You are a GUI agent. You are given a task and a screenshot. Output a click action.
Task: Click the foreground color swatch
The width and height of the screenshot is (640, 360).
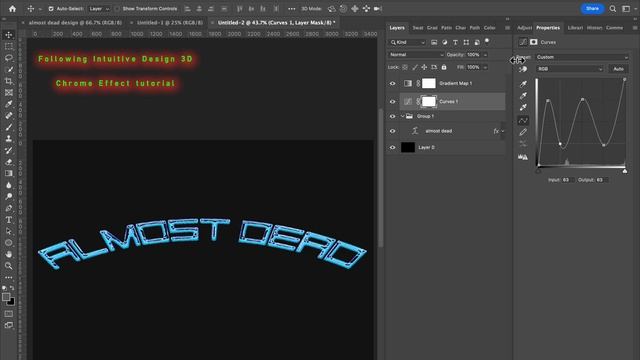coord(6,297)
